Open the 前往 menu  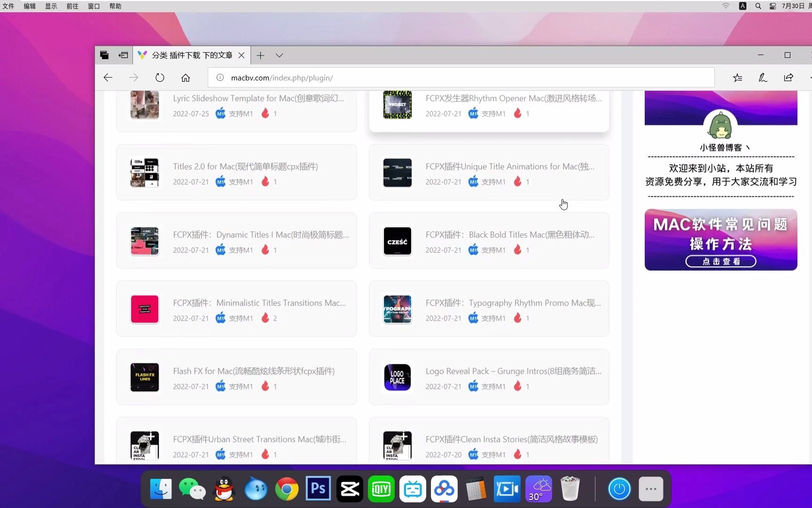(x=72, y=6)
